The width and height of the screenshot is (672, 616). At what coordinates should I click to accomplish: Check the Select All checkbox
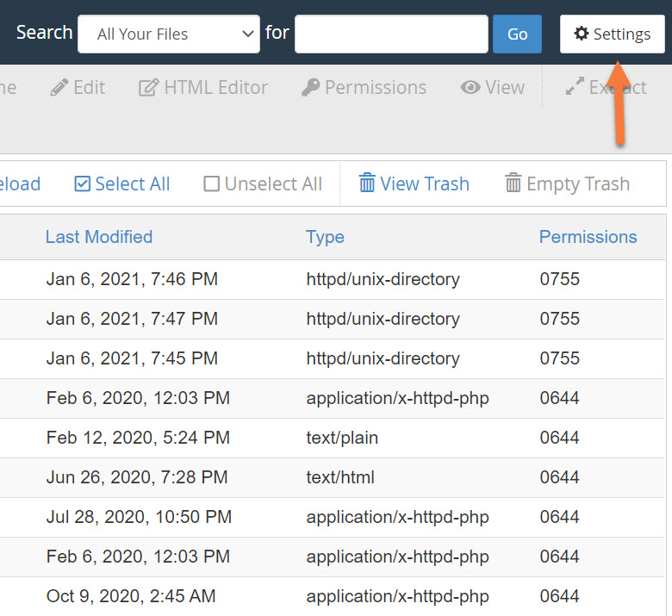pos(83,184)
